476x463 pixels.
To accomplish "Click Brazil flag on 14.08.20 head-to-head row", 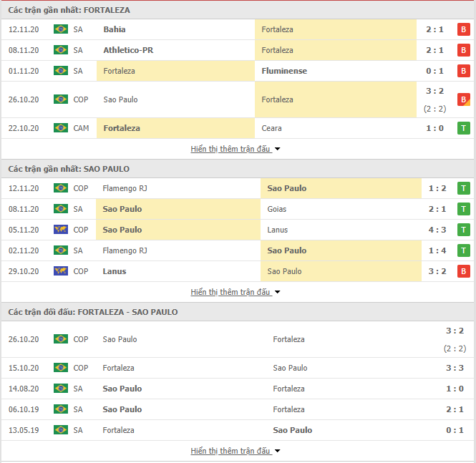I will pyautogui.click(x=61, y=389).
